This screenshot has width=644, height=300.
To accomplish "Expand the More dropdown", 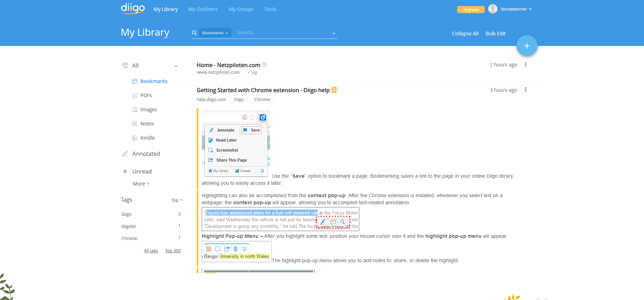I will point(141,184).
